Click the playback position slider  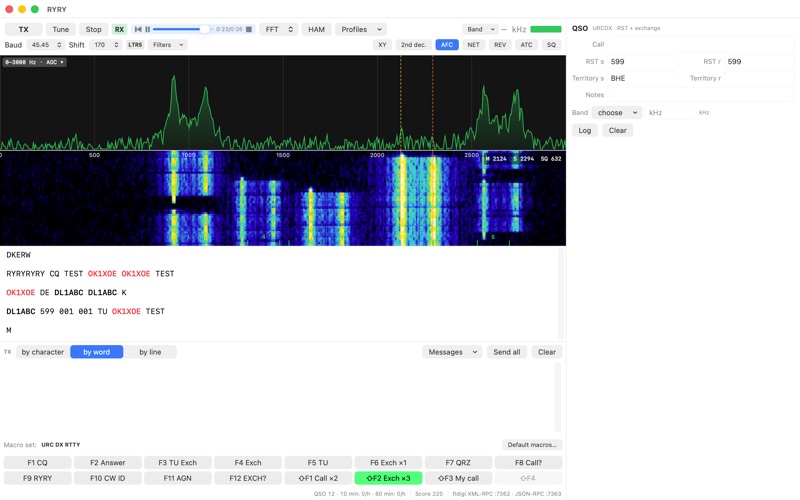182,29
